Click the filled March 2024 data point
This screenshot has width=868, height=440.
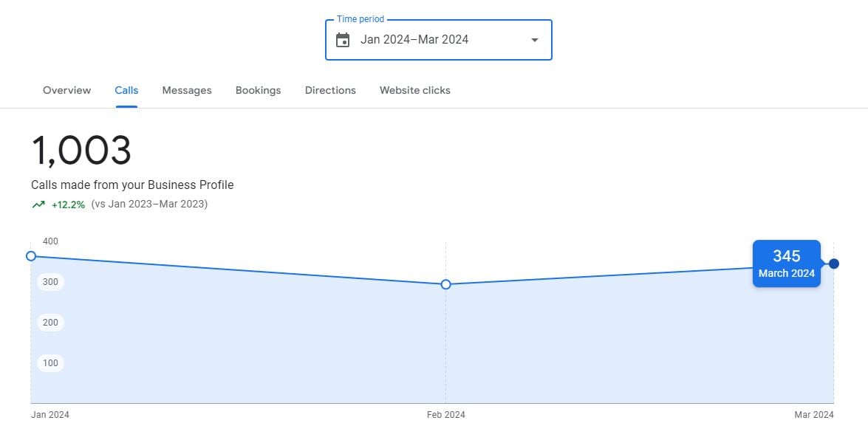pyautogui.click(x=834, y=264)
